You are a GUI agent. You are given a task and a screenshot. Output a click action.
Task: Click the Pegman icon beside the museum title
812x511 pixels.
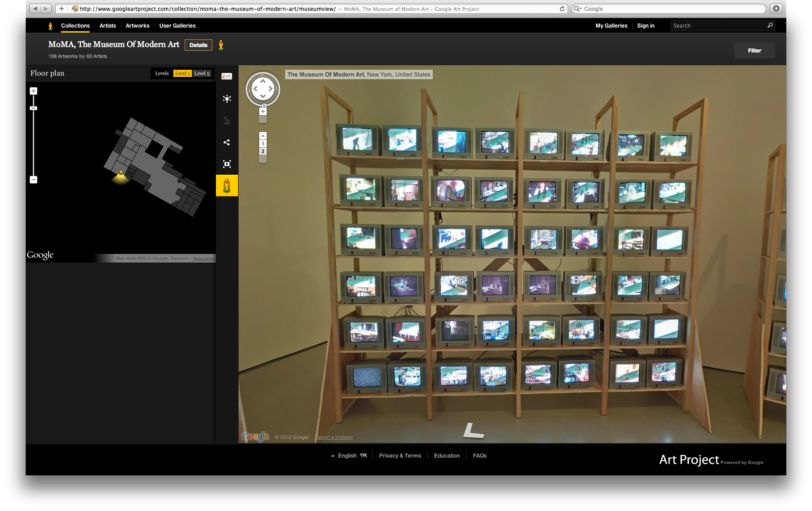pyautogui.click(x=221, y=45)
